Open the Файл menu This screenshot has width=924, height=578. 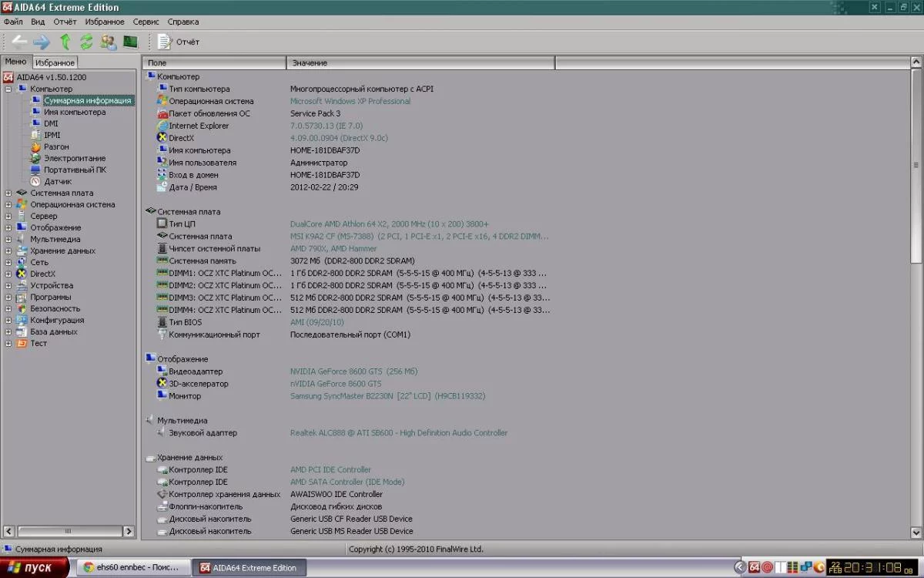point(13,22)
